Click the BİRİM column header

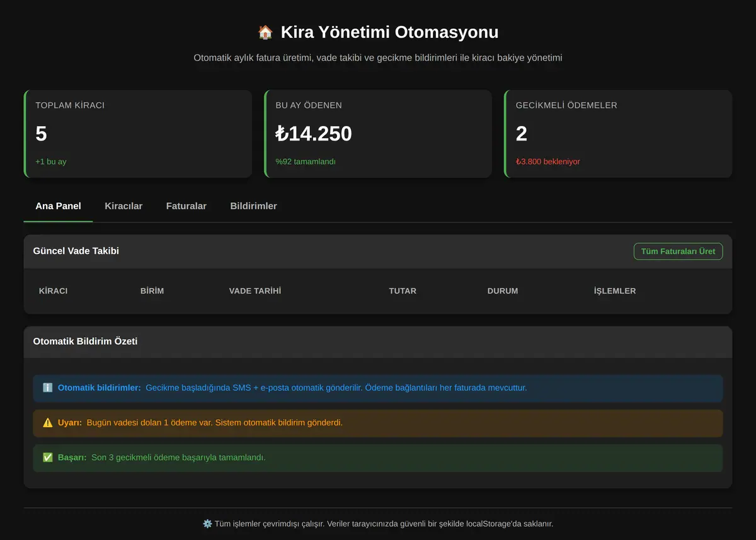point(152,291)
